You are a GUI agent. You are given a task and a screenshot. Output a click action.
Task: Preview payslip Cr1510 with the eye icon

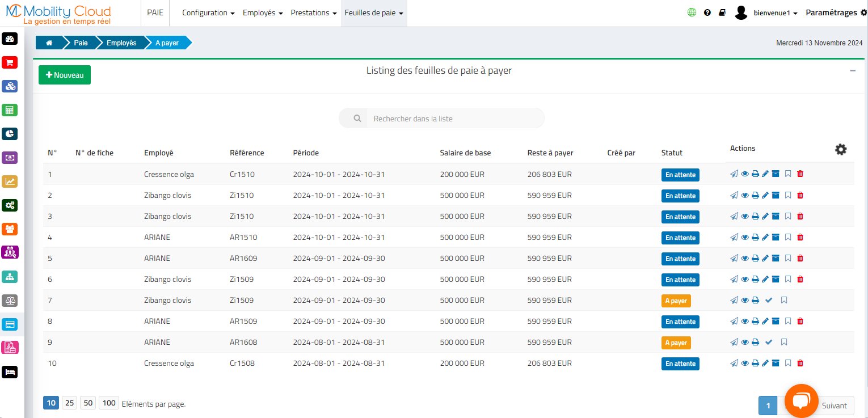click(x=744, y=174)
